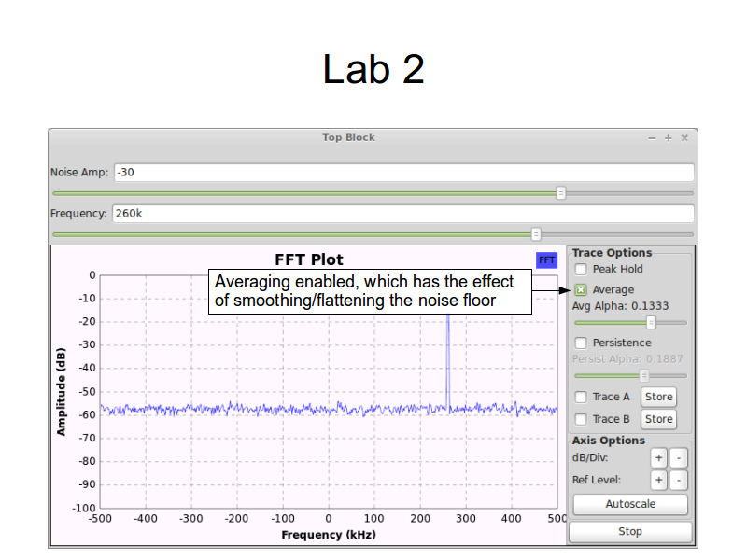Lower Ref Level with minus button
This screenshot has width=747, height=560.
coord(679,481)
